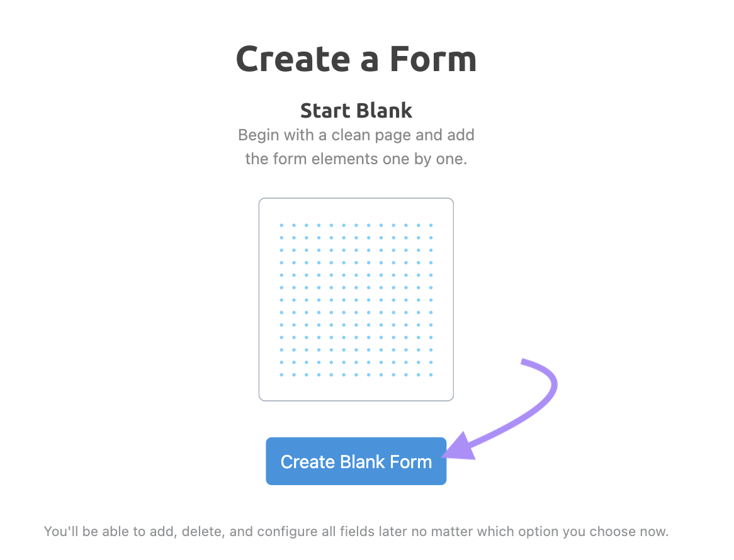Select the Begin with a clean page text
The image size is (734, 560).
click(356, 135)
